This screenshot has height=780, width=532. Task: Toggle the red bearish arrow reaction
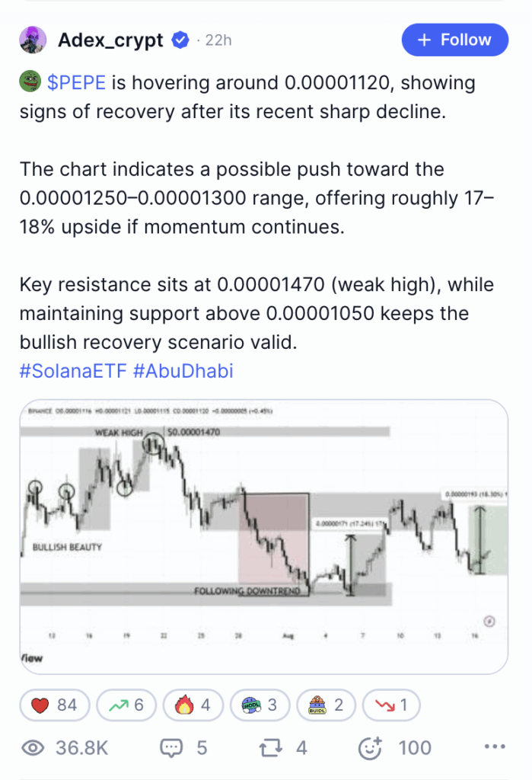pyautogui.click(x=392, y=705)
